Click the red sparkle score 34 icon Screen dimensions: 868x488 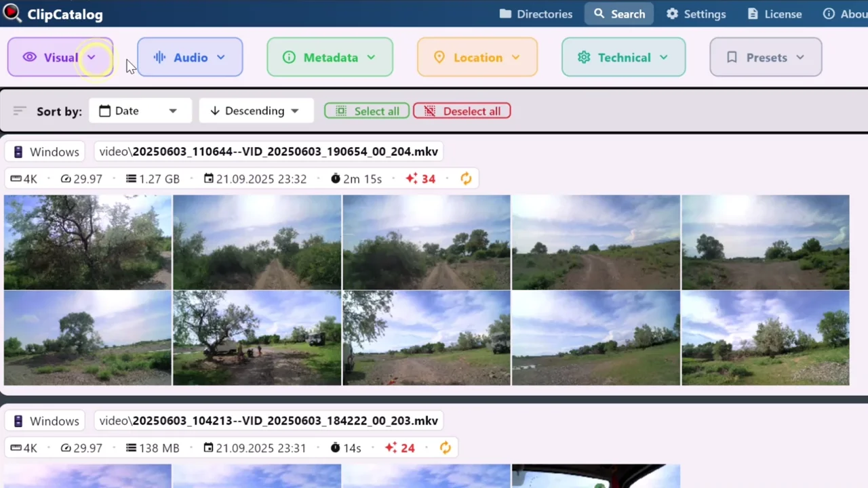pos(412,179)
